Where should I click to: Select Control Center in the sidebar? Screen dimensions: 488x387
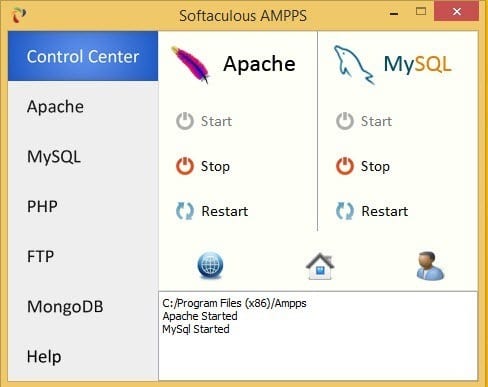click(83, 56)
